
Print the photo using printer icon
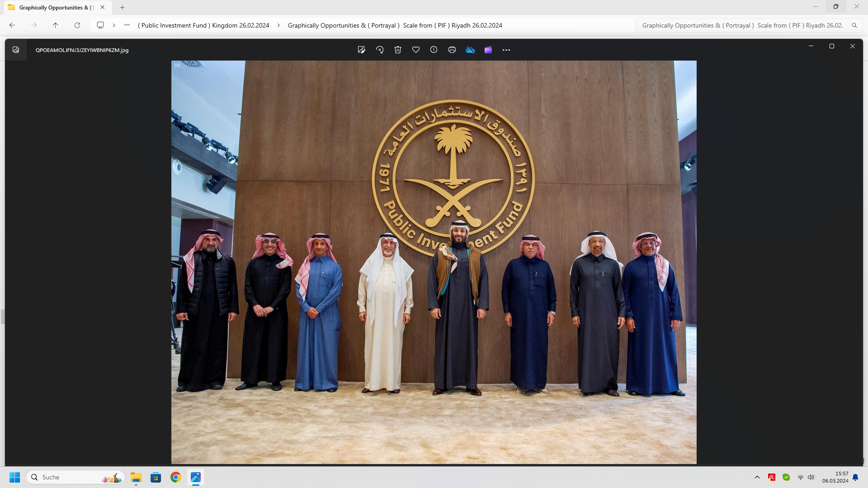pyautogui.click(x=452, y=50)
